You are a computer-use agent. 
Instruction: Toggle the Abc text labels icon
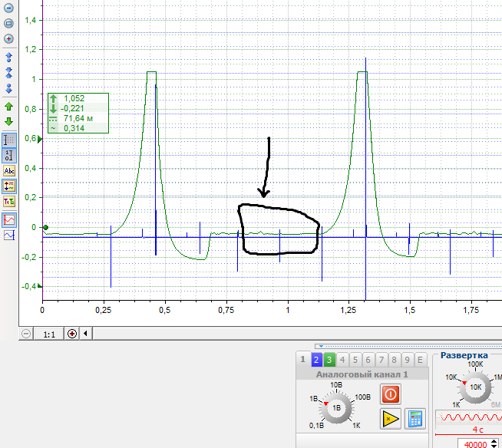9,171
